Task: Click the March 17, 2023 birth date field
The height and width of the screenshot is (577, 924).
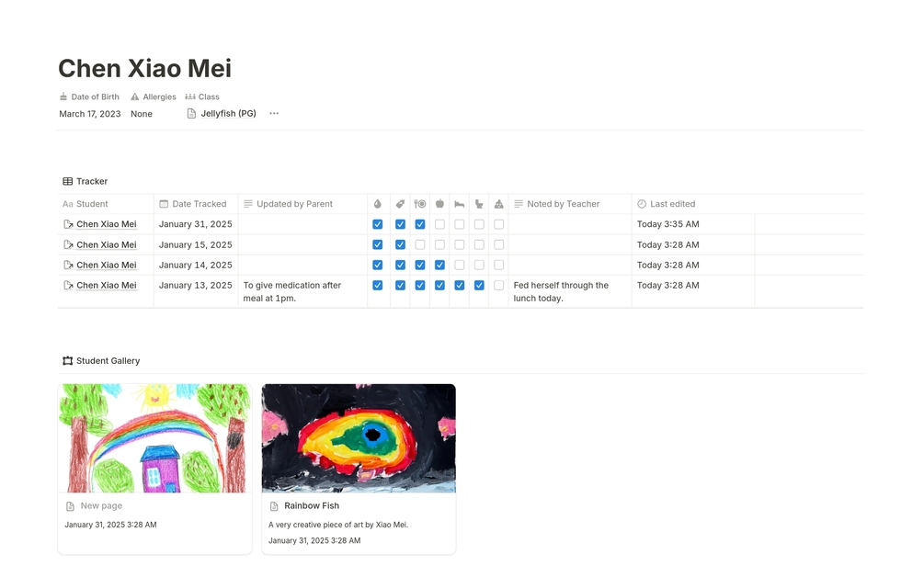Action: click(x=90, y=114)
